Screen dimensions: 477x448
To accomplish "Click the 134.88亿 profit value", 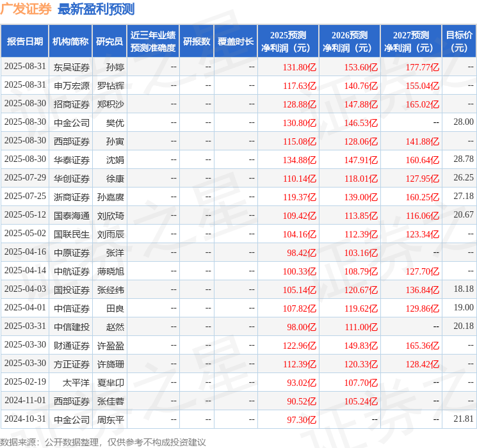I will click(300, 160).
